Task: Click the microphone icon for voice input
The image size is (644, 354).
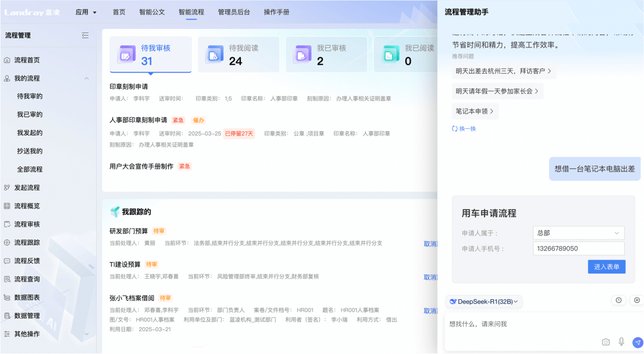Action: [x=621, y=342]
